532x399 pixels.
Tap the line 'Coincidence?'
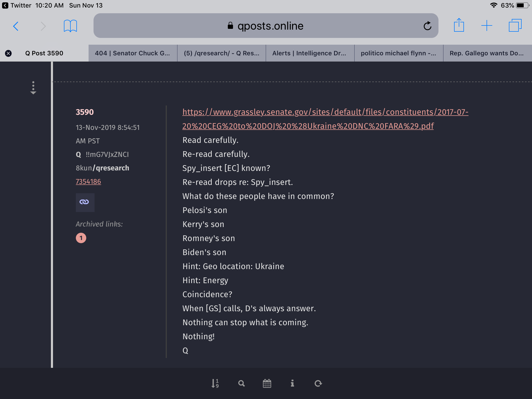[207, 294]
